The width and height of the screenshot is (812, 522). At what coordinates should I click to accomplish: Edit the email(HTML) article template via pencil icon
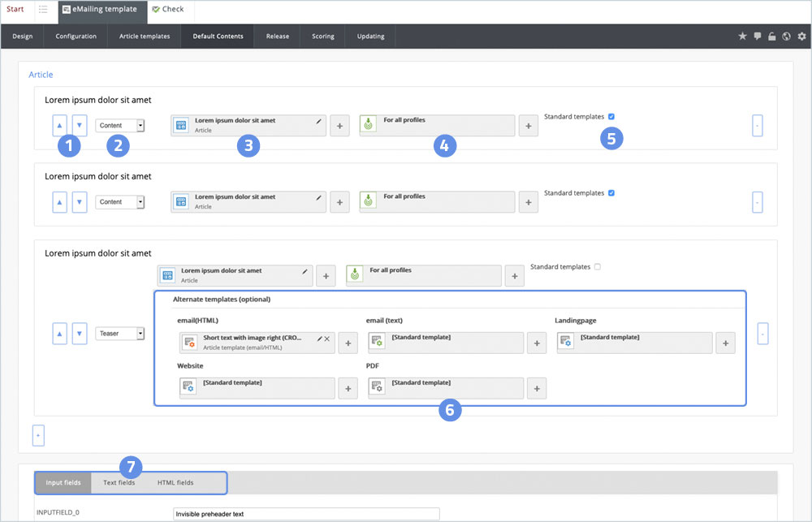[x=320, y=339]
